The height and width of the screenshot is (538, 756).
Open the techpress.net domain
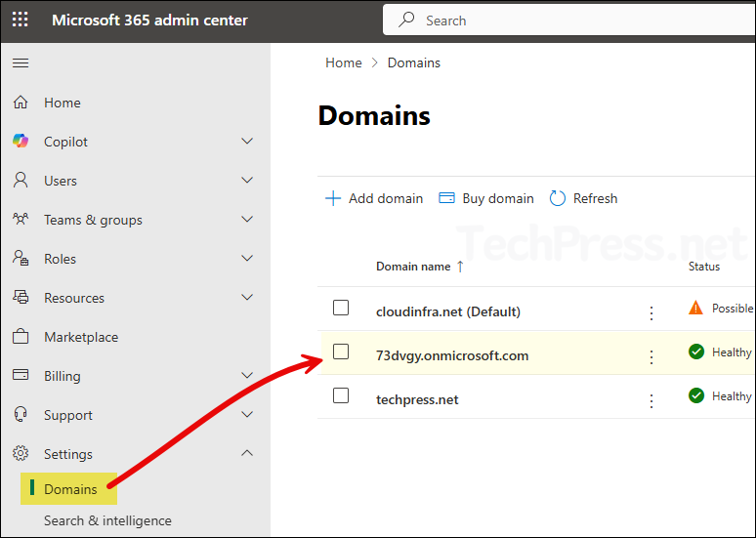point(417,399)
